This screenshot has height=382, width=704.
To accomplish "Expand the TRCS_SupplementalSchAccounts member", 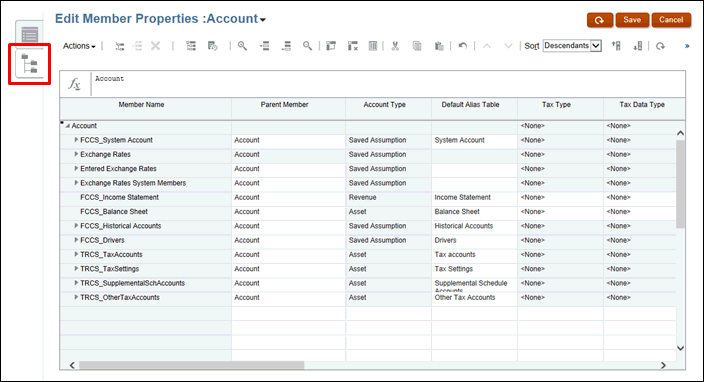I will 76,283.
